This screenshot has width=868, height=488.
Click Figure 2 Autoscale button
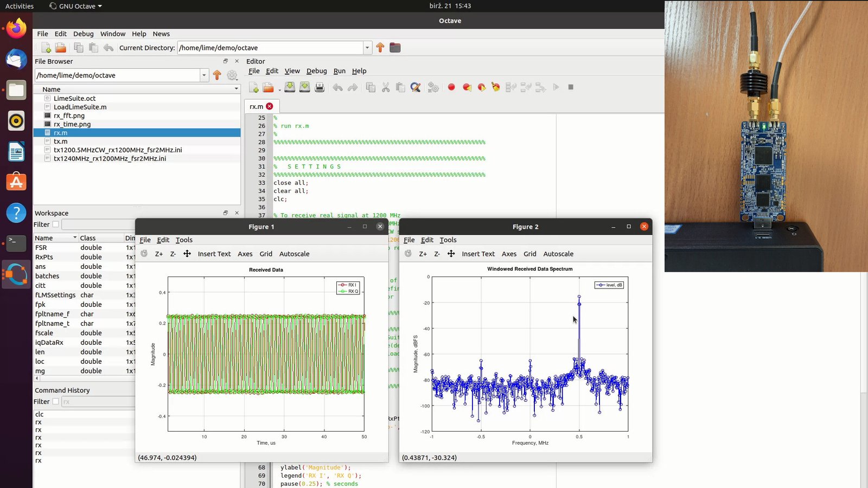pyautogui.click(x=558, y=254)
